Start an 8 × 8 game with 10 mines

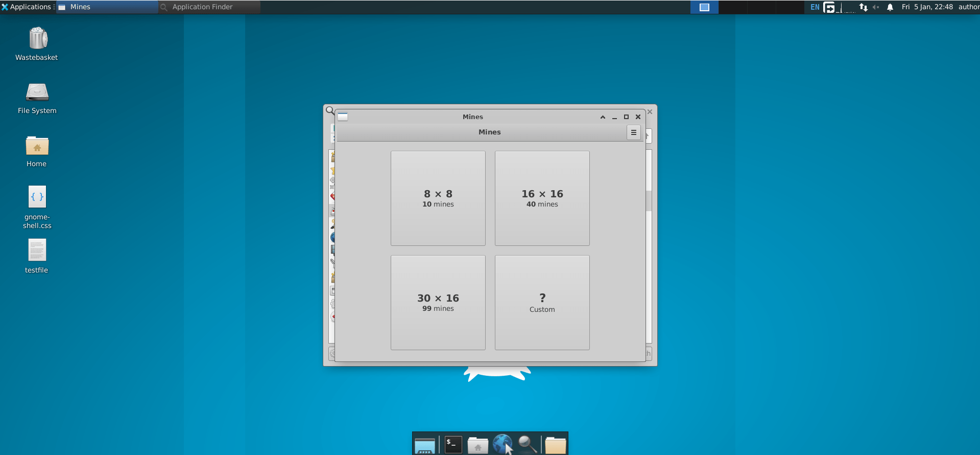pos(438,198)
